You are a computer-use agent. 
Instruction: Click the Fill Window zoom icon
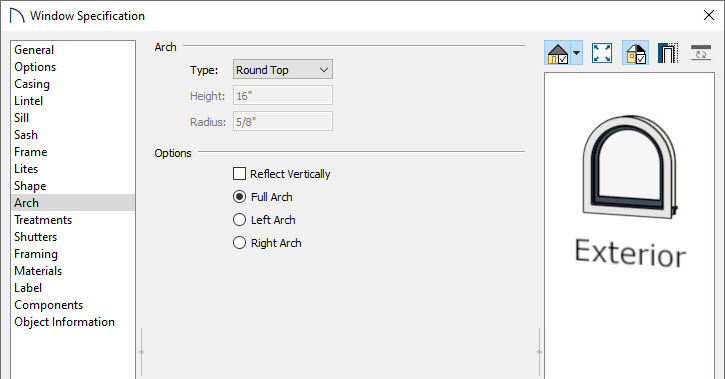point(602,53)
